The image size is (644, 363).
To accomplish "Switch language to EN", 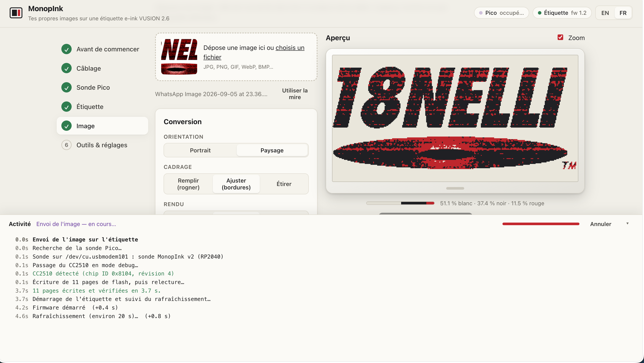I will 605,13.
